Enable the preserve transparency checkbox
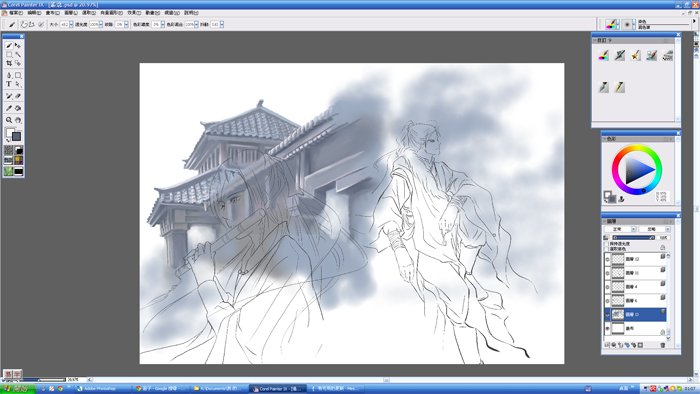The height and width of the screenshot is (394, 700). 606,244
